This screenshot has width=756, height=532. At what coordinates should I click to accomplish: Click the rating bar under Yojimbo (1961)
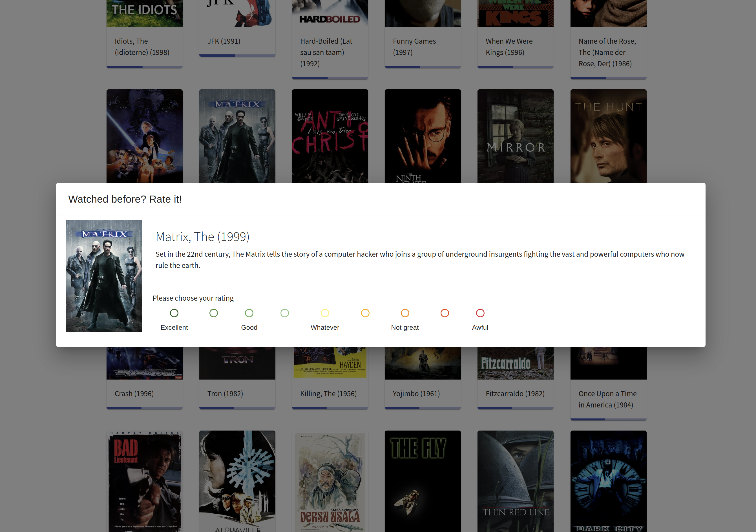coord(423,408)
